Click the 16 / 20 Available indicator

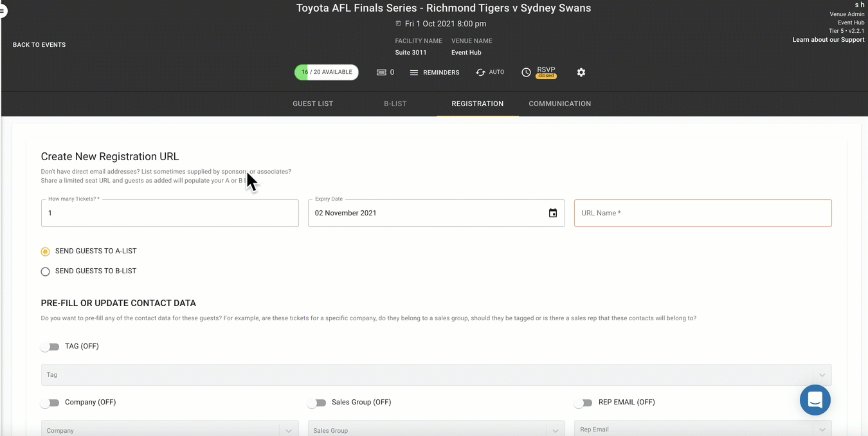pyautogui.click(x=327, y=72)
